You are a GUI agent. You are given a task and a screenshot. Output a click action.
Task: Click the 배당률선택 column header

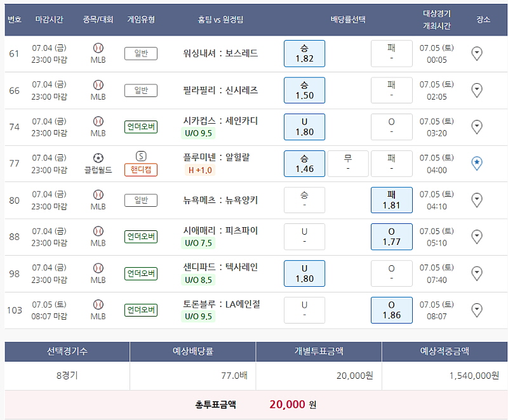coord(348,20)
